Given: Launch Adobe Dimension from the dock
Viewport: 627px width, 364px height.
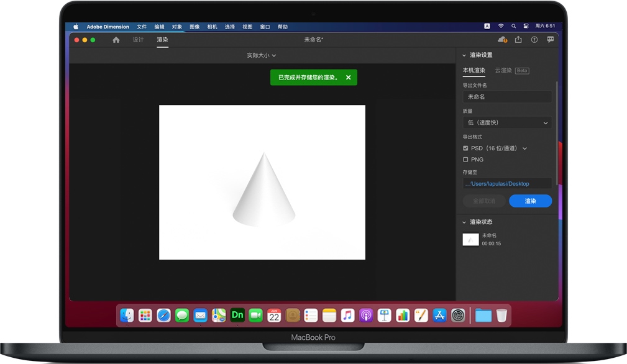Looking at the screenshot, I should pos(237,315).
